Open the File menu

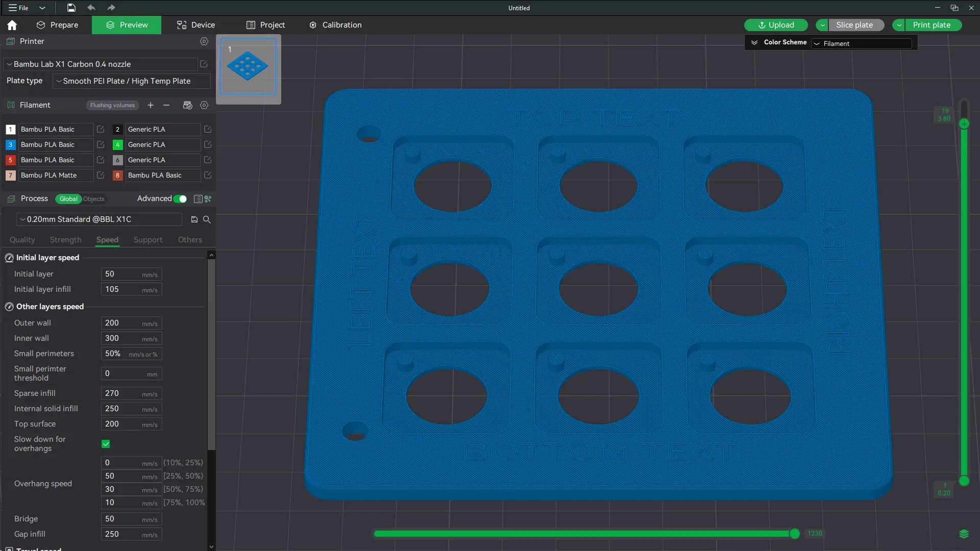19,8
